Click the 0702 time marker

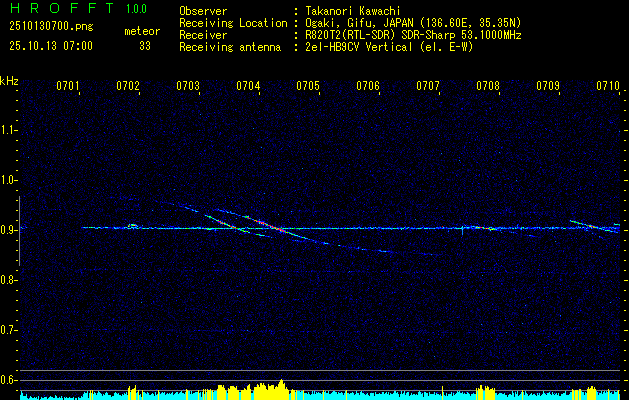[128, 86]
